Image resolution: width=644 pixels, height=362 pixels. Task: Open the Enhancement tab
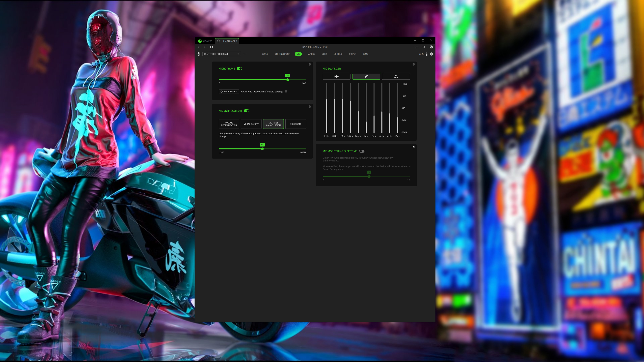(x=282, y=54)
